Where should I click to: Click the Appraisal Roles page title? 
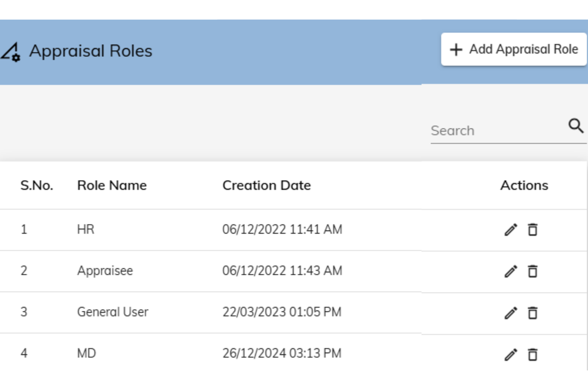[91, 51]
